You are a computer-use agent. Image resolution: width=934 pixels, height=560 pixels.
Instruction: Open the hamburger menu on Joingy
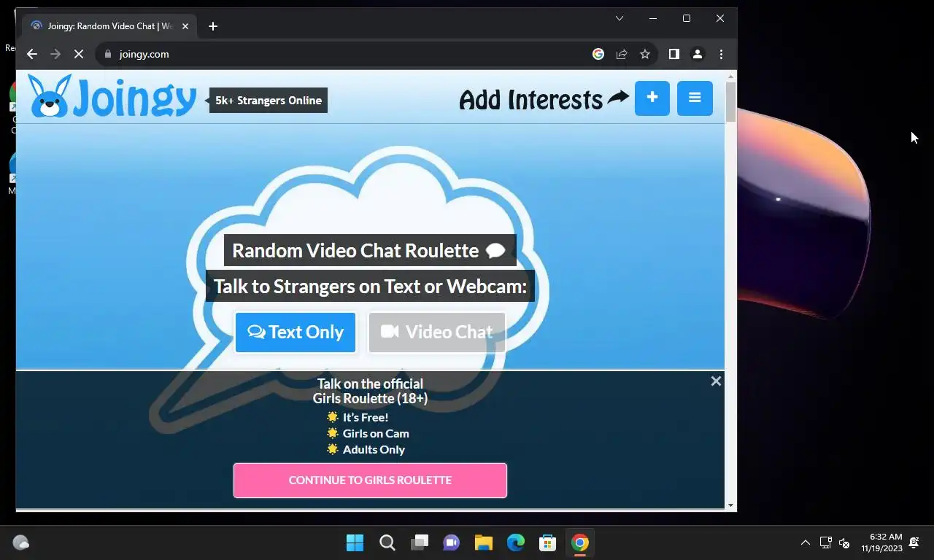tap(695, 98)
